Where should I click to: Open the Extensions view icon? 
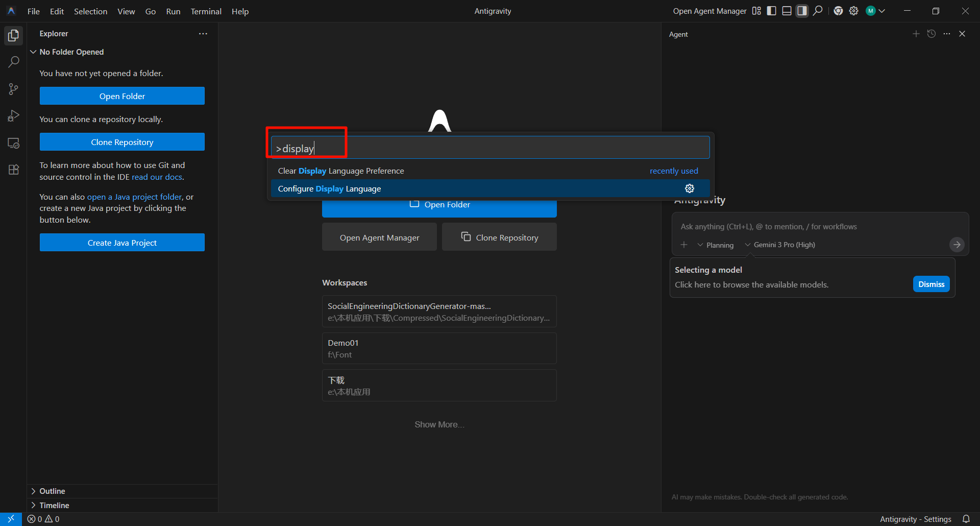coord(14,170)
